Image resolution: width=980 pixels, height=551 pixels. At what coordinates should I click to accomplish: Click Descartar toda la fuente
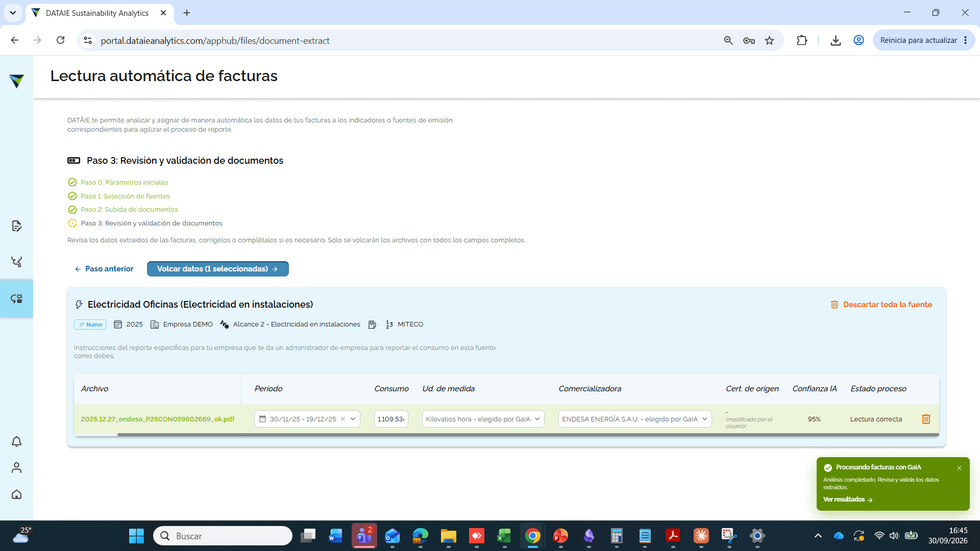881,305
